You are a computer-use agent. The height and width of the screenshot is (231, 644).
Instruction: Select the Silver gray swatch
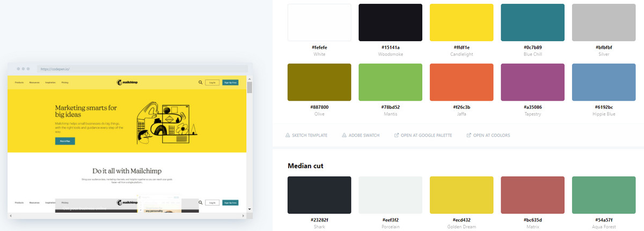604,22
